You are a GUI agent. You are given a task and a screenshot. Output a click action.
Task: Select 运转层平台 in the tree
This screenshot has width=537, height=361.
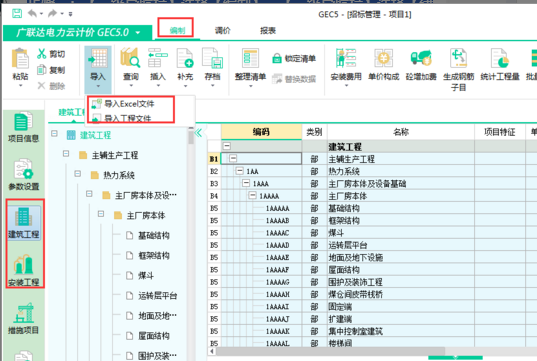157,296
